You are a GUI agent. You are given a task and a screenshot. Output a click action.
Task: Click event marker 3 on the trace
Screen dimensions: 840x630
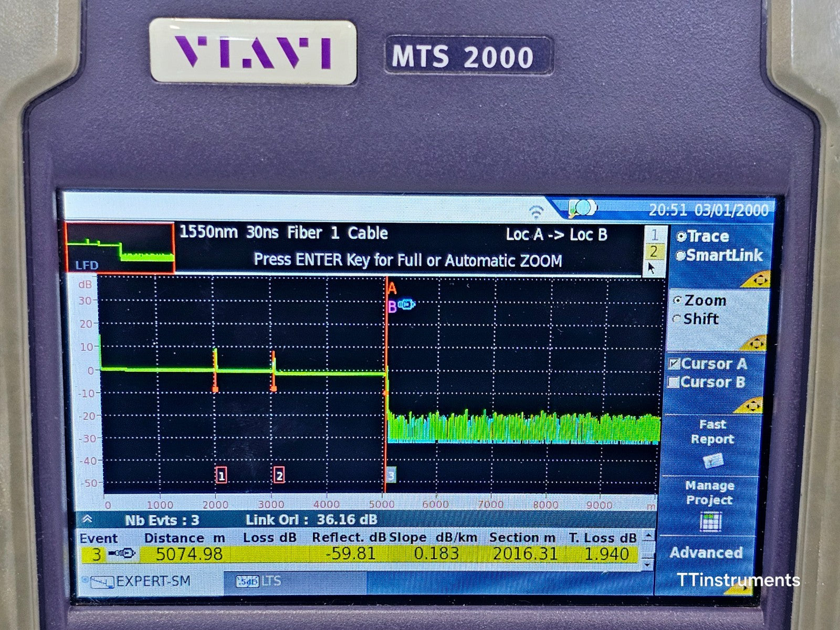390,475
